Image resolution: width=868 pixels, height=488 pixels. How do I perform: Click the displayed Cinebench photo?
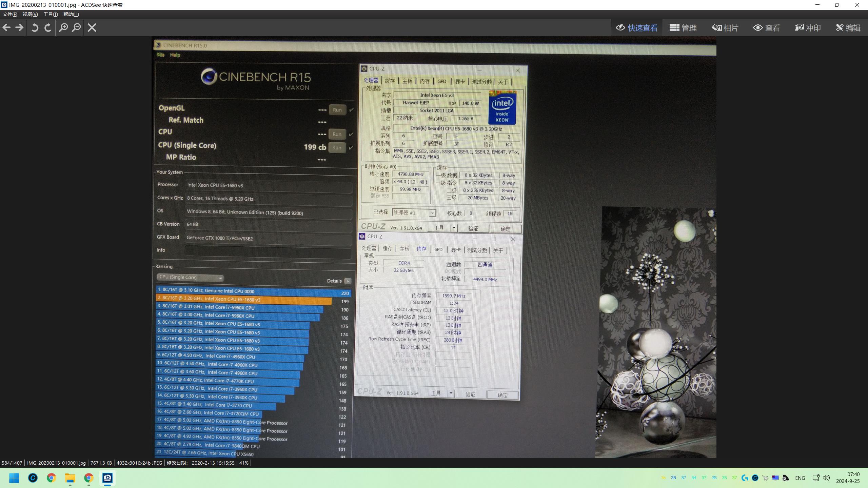(434, 247)
